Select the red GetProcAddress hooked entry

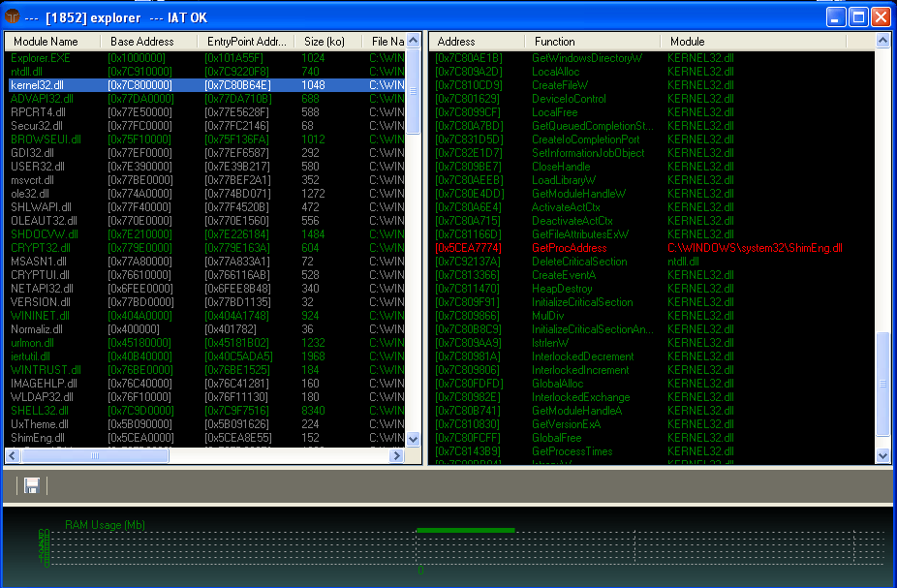click(x=570, y=248)
